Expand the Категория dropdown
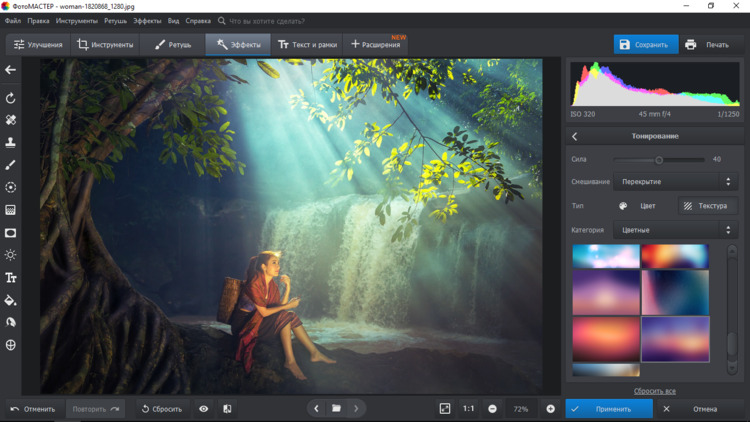The width and height of the screenshot is (750, 422). click(676, 230)
